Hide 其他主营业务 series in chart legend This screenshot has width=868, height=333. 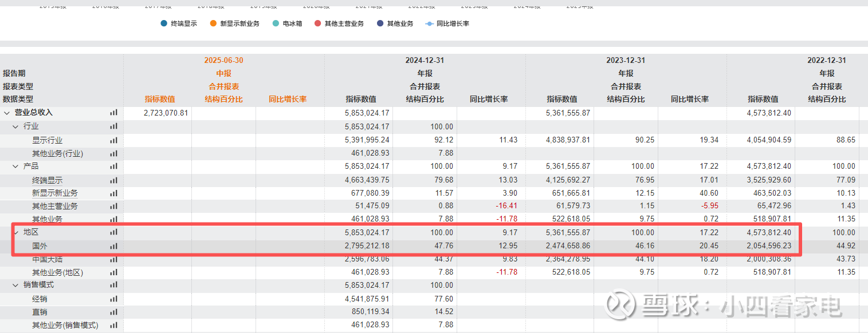click(x=339, y=23)
